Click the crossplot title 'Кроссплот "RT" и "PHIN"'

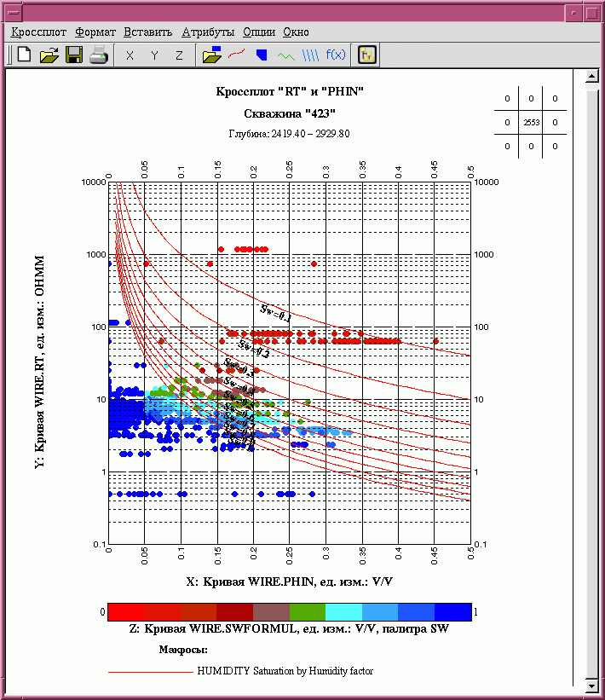coord(290,91)
